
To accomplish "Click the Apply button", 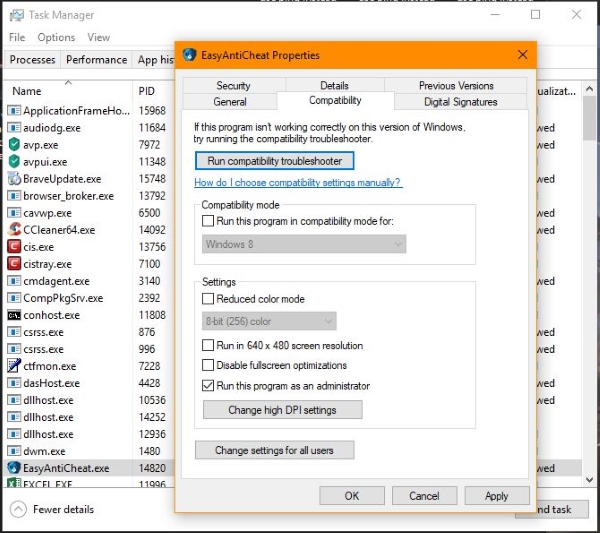I will (497, 496).
